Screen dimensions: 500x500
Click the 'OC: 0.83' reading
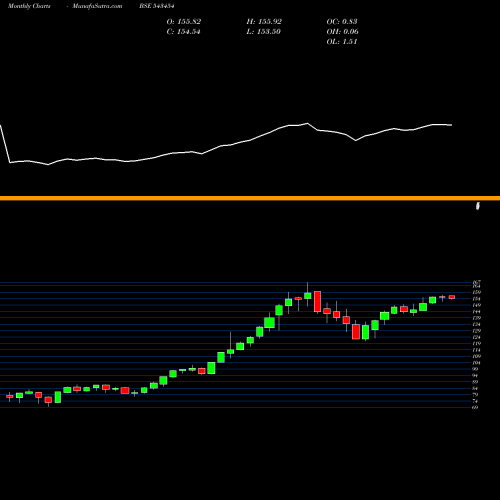(342, 22)
